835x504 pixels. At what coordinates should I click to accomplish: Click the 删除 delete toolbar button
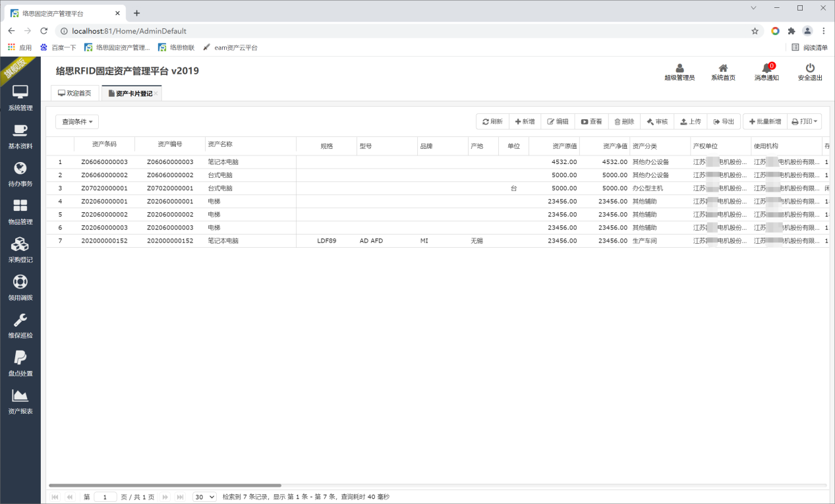pos(624,122)
